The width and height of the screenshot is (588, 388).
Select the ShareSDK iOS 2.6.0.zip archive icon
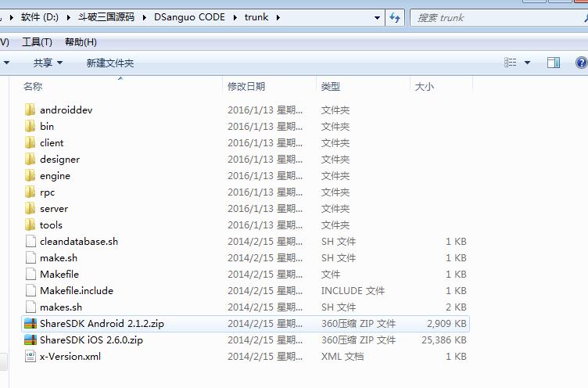coord(30,340)
